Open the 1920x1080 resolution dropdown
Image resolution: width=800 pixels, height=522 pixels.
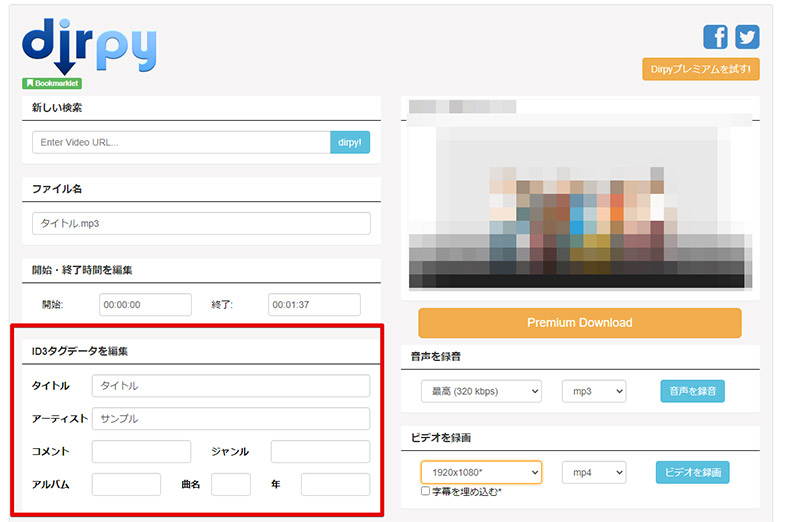pos(481,473)
